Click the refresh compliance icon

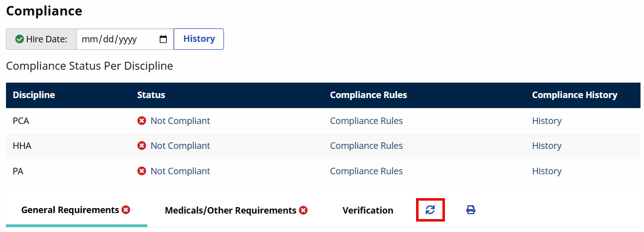[x=430, y=210]
